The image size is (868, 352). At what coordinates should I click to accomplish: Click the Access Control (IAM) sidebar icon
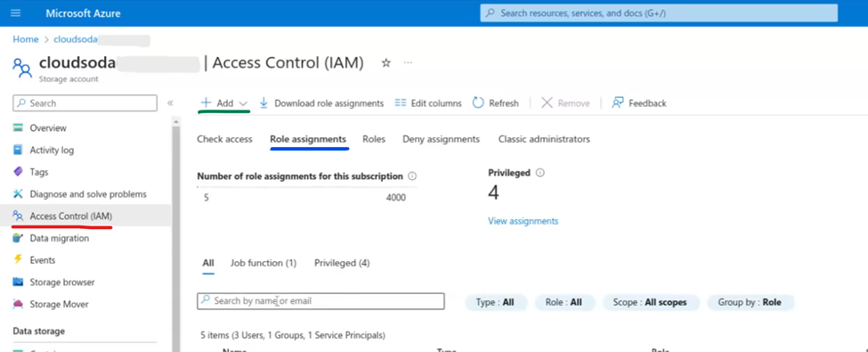(19, 216)
